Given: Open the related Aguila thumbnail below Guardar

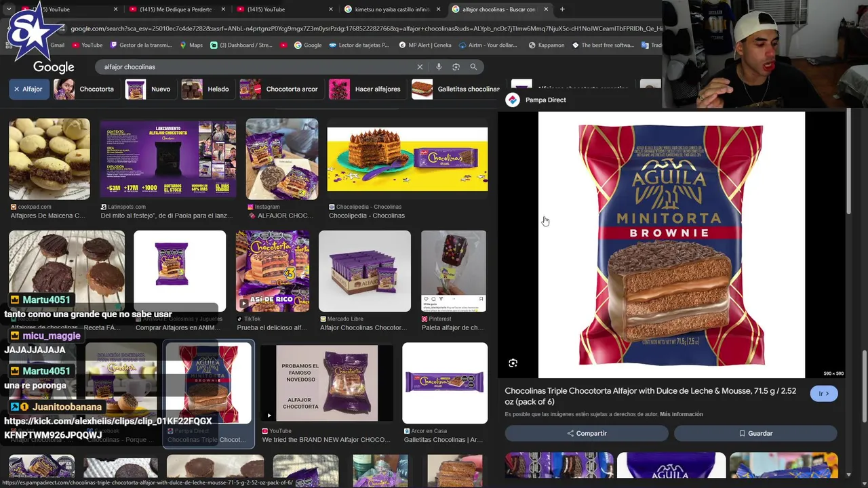Looking at the screenshot, I should coord(671,465).
